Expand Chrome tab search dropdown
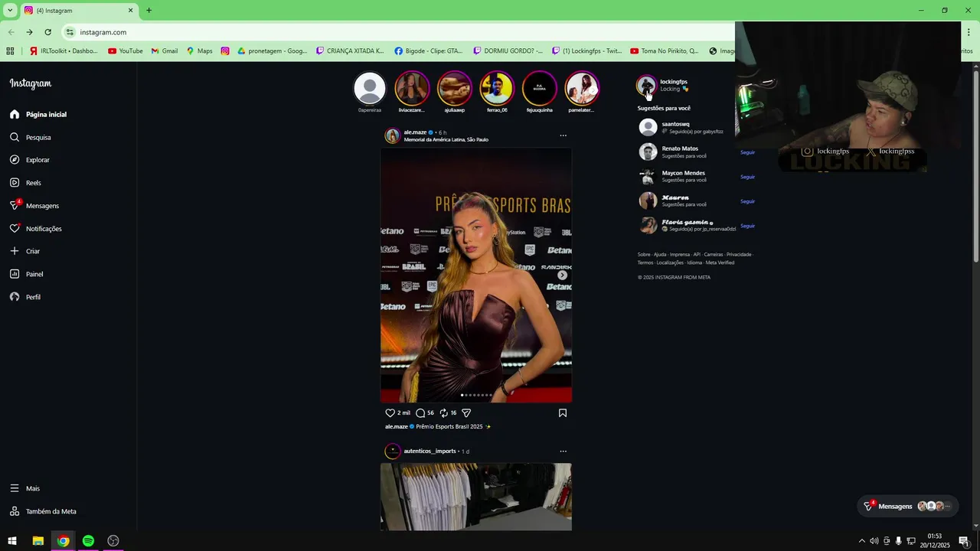This screenshot has height=551, width=980. (x=10, y=10)
